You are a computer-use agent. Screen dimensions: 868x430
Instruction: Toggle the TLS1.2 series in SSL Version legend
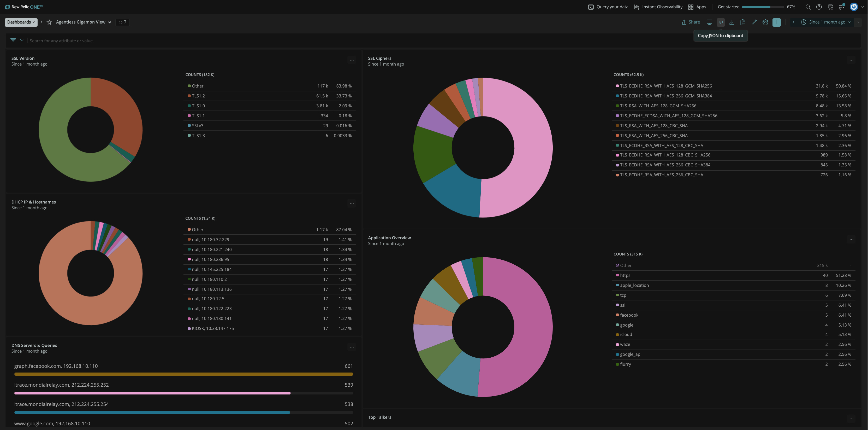coord(198,96)
